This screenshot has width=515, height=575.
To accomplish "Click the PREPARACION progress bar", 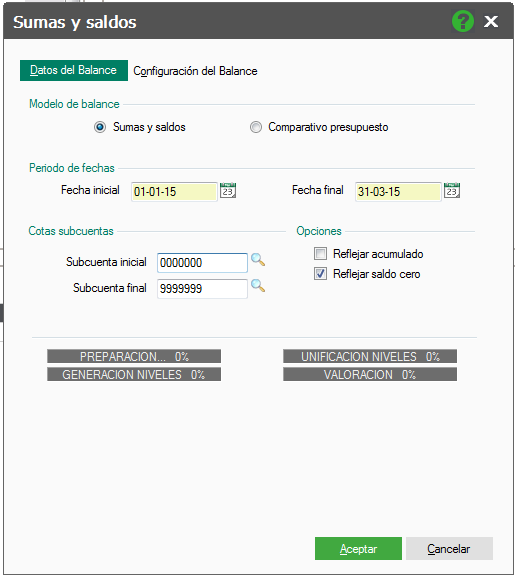I will (x=134, y=356).
